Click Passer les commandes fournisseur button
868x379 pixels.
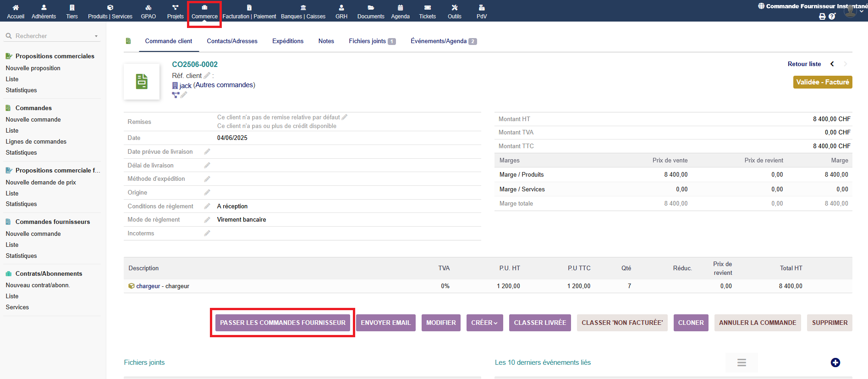[283, 323]
